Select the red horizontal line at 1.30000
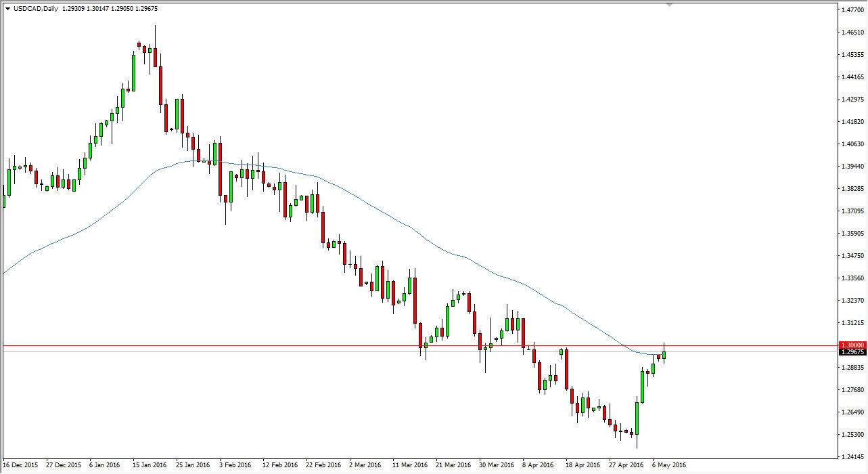The image size is (868, 474). 304,345
